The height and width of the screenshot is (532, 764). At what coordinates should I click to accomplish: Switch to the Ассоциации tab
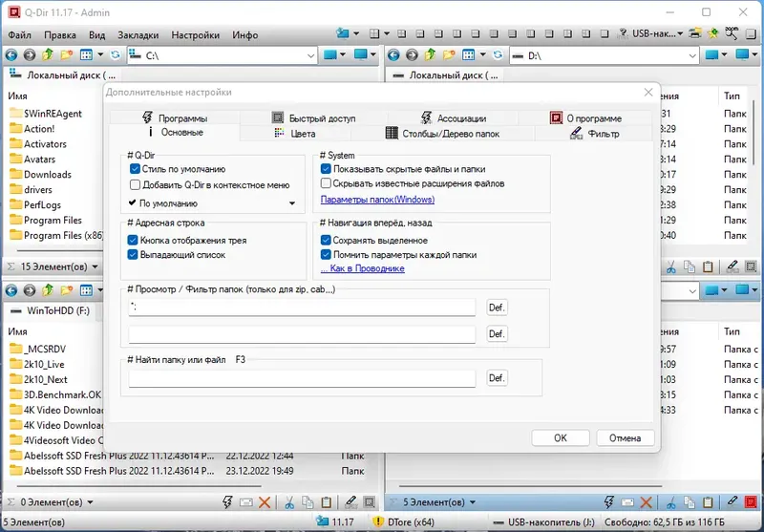(x=453, y=118)
